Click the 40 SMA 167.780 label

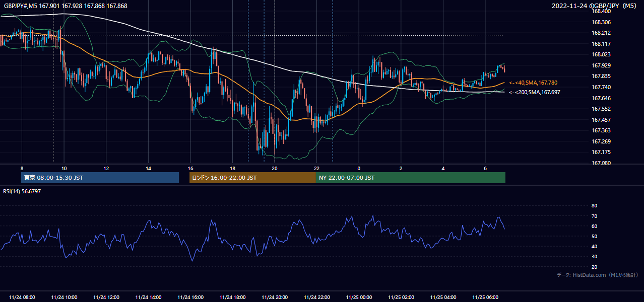[x=533, y=83]
